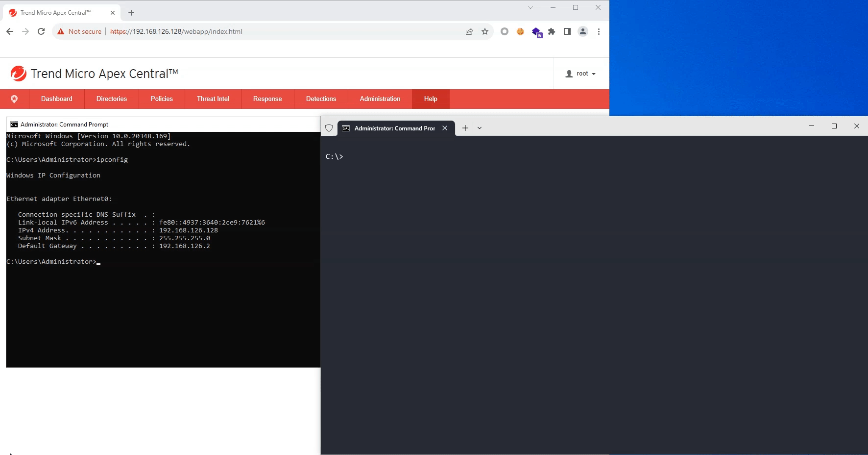Open the Threat Intel menu
The image size is (868, 455).
click(213, 99)
